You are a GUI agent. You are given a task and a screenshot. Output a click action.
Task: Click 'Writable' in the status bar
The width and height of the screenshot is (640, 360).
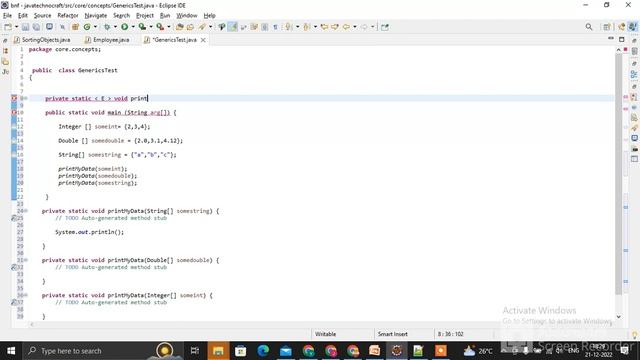(x=325, y=334)
